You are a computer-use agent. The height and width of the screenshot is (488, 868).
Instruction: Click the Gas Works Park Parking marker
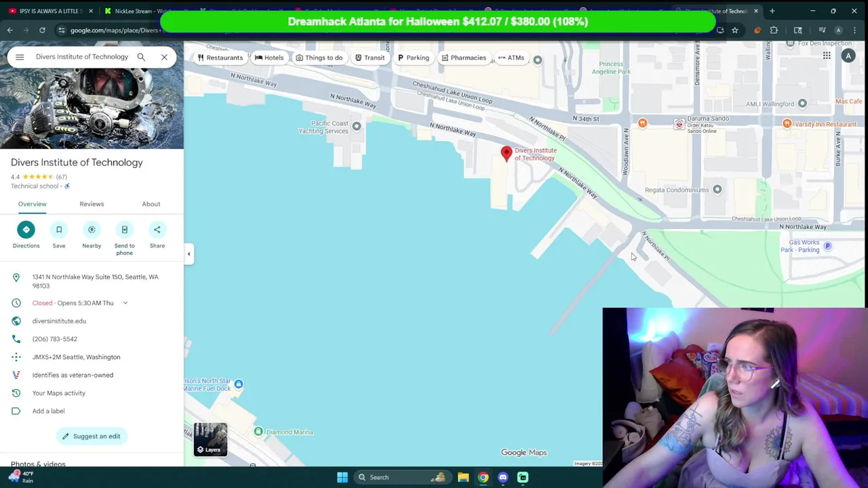click(x=827, y=246)
